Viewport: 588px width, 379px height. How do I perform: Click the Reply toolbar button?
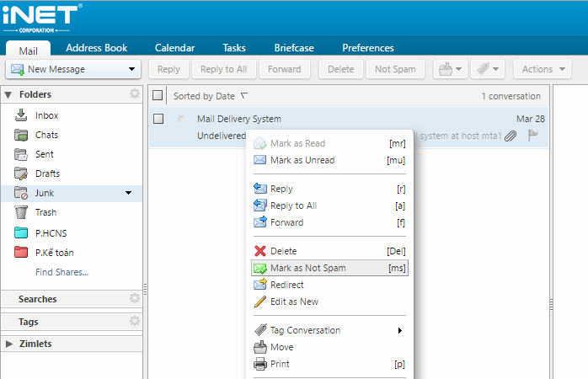point(168,69)
